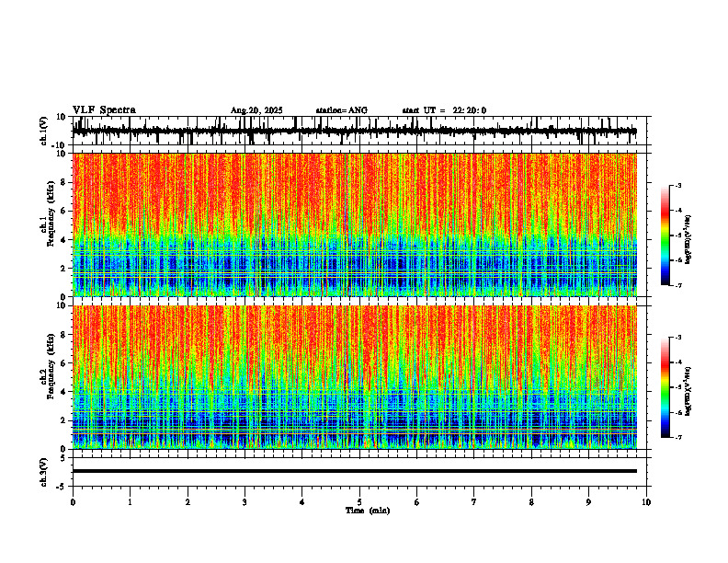Click the '-7' label on ch.1 color scale
This screenshot has height=563, width=728.
coord(677,285)
